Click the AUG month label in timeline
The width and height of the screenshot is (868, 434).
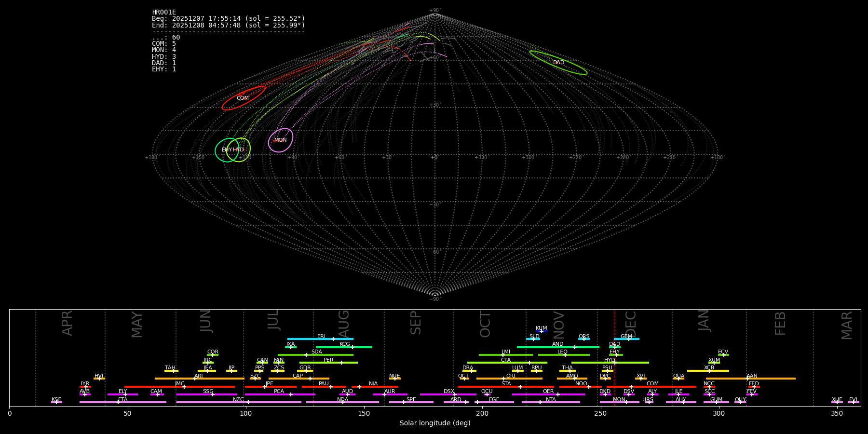tap(344, 323)
